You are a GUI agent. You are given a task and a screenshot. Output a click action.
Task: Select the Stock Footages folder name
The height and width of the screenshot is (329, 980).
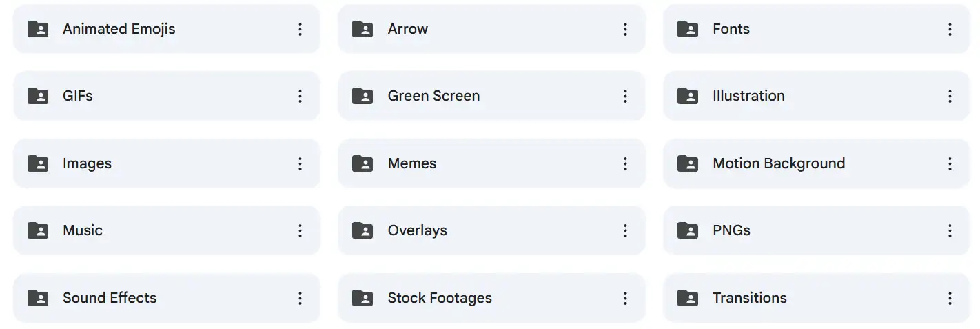pos(440,298)
